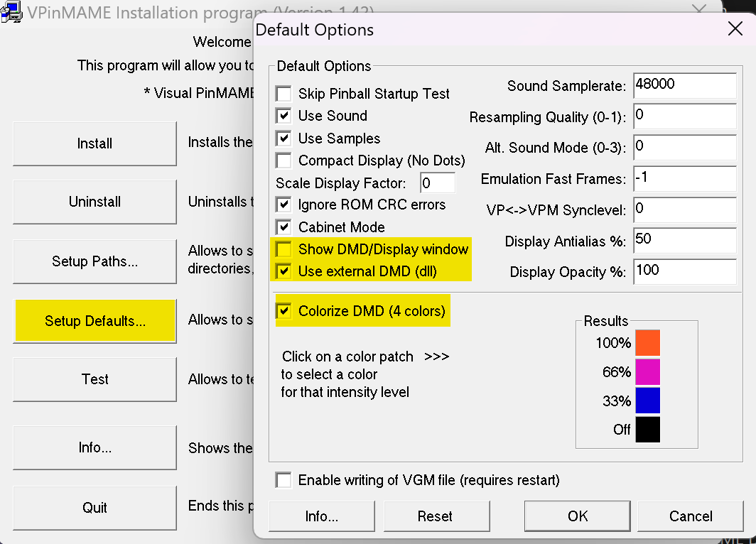Open Setup Paths dialog
Viewport: 756px width, 544px height.
point(94,261)
